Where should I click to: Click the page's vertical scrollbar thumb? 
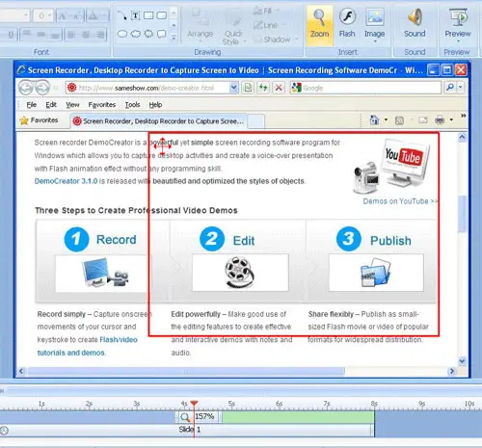pos(462,213)
